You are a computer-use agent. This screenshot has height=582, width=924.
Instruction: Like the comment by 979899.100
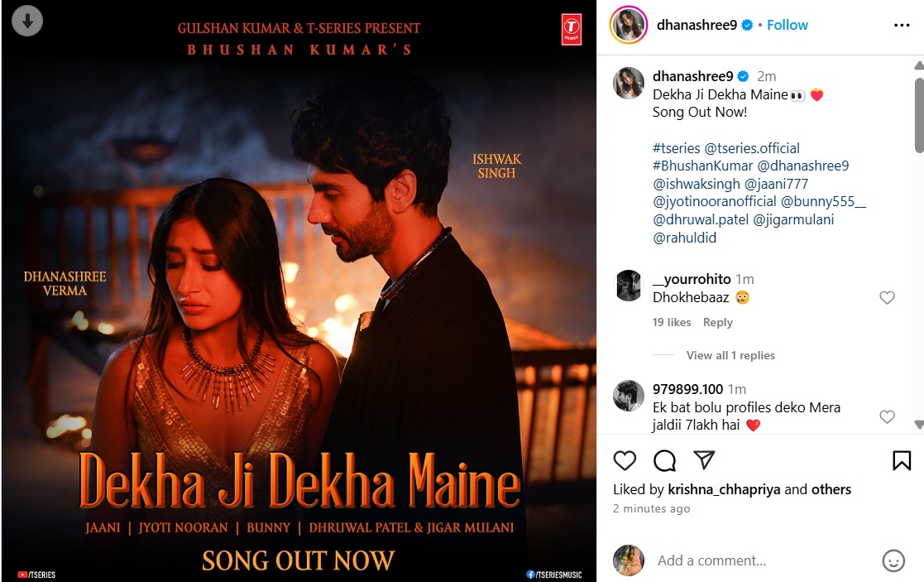[887, 416]
